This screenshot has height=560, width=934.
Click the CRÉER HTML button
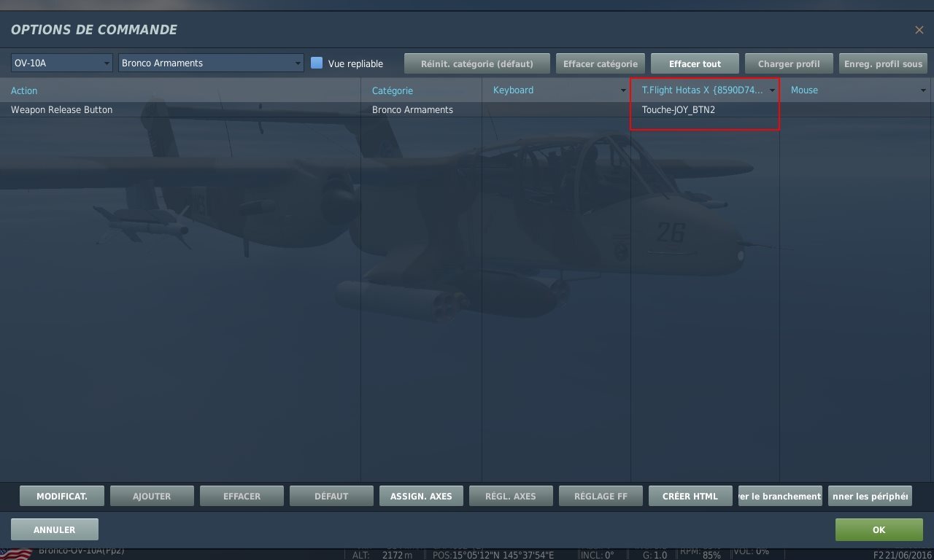pyautogui.click(x=690, y=496)
